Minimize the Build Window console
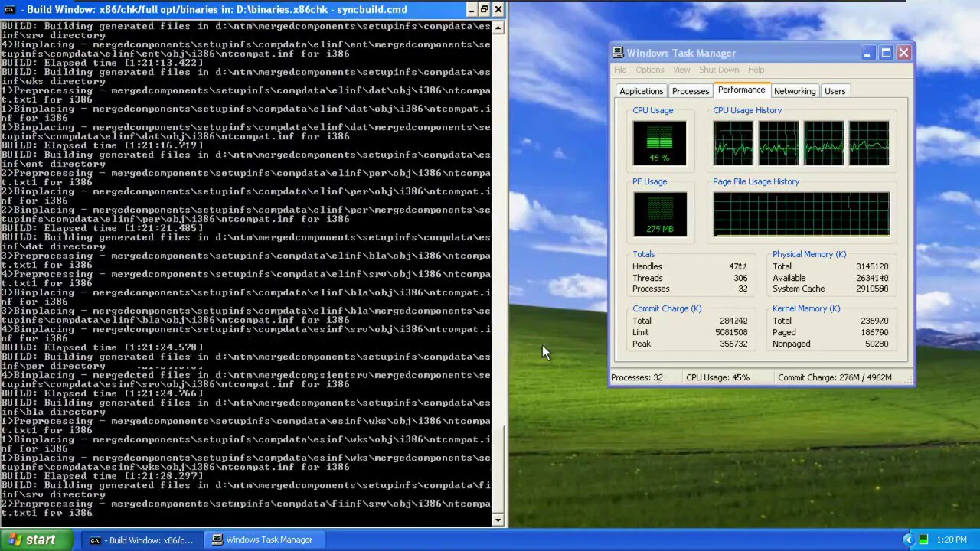 click(x=471, y=9)
